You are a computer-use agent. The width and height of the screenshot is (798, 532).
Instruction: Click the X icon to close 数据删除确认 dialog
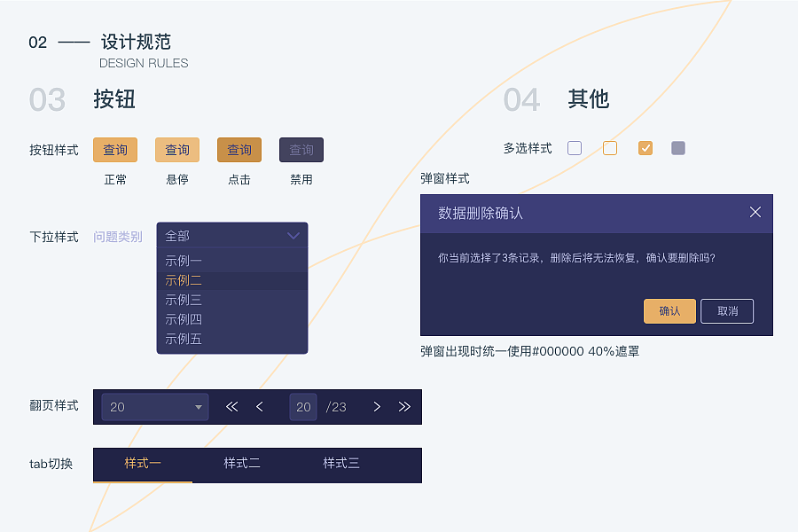click(755, 212)
